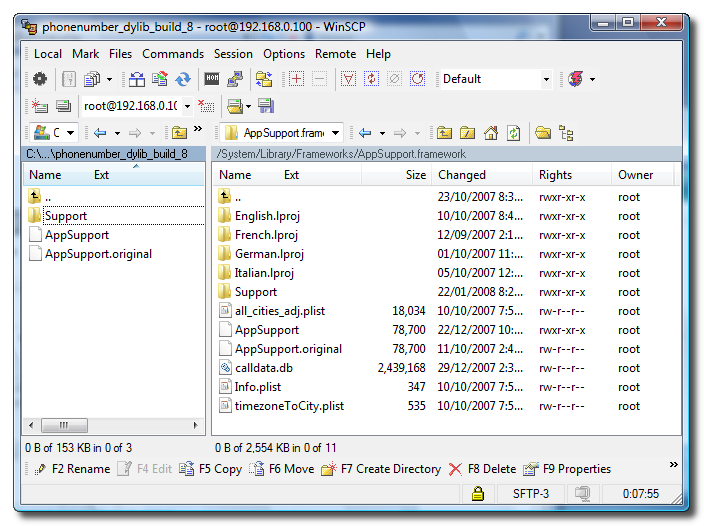Click Synchronize icon with red arrow
The width and height of the screenshot is (704, 526).
click(x=159, y=79)
